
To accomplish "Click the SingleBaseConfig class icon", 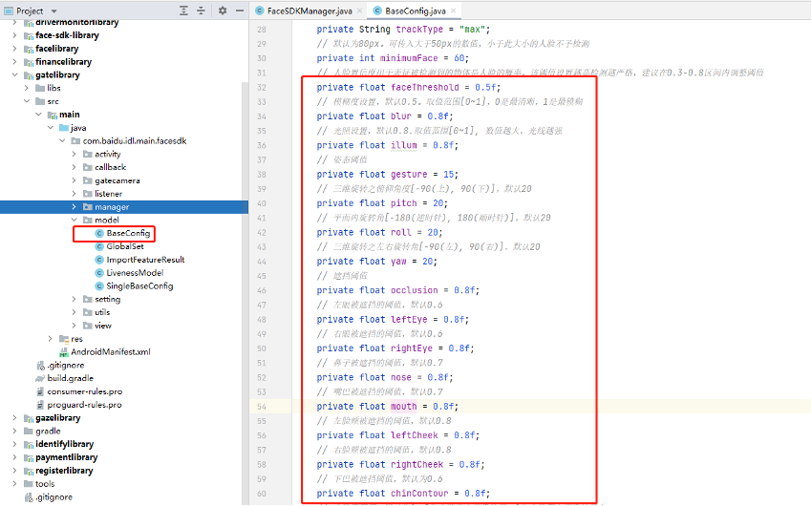I will 99,286.
